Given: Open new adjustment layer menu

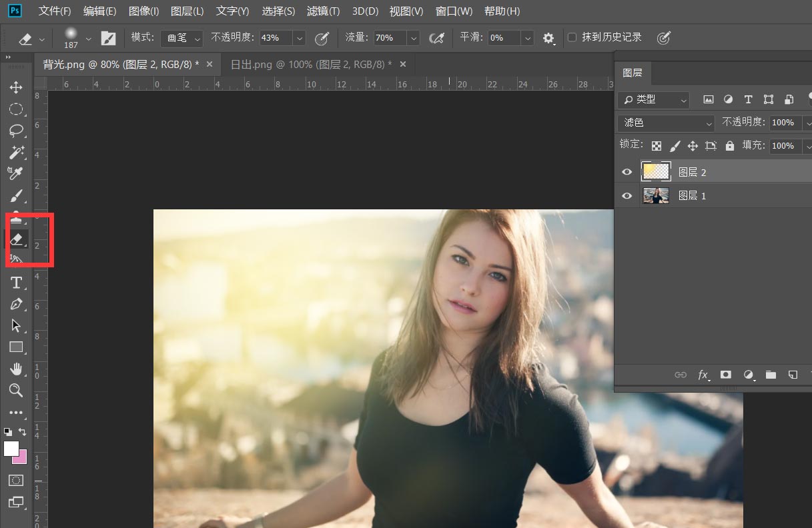Looking at the screenshot, I should click(749, 375).
